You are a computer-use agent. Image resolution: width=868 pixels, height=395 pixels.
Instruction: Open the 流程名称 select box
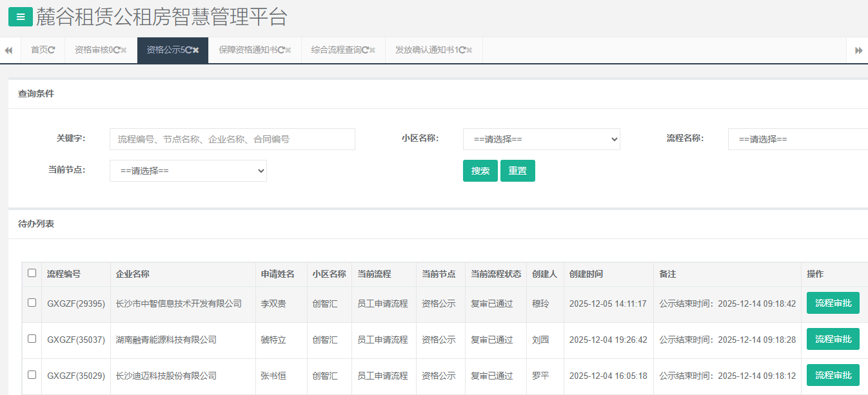tap(797, 139)
